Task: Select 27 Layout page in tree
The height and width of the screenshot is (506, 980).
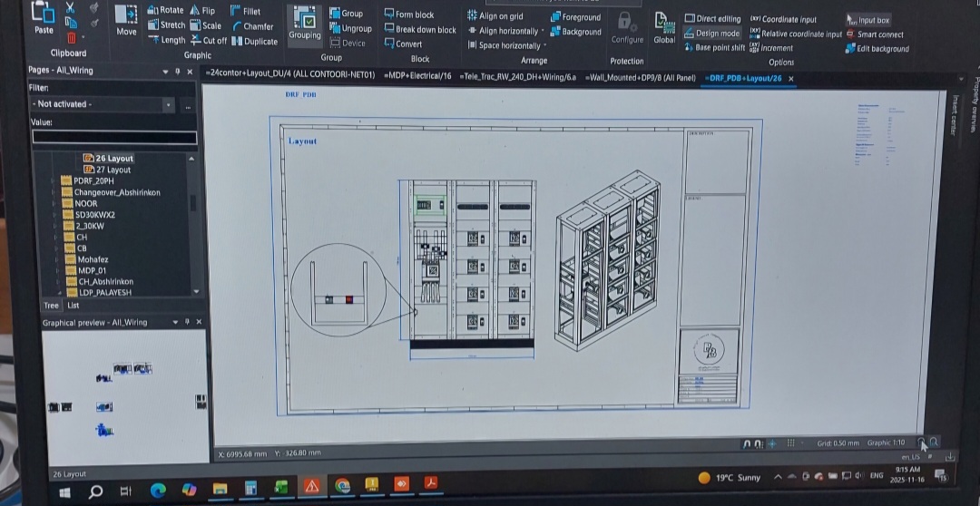Action: coord(113,170)
